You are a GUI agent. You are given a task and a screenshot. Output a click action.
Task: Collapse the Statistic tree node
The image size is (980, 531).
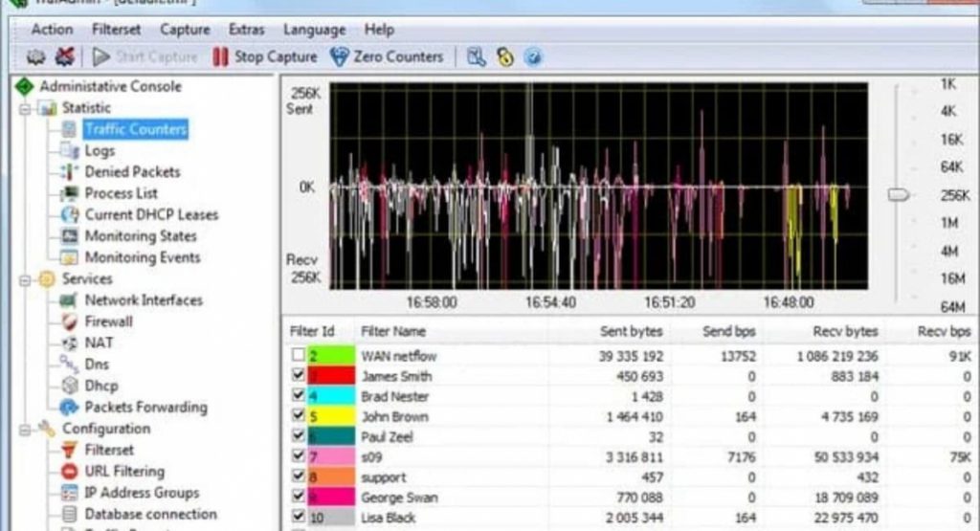(26, 108)
